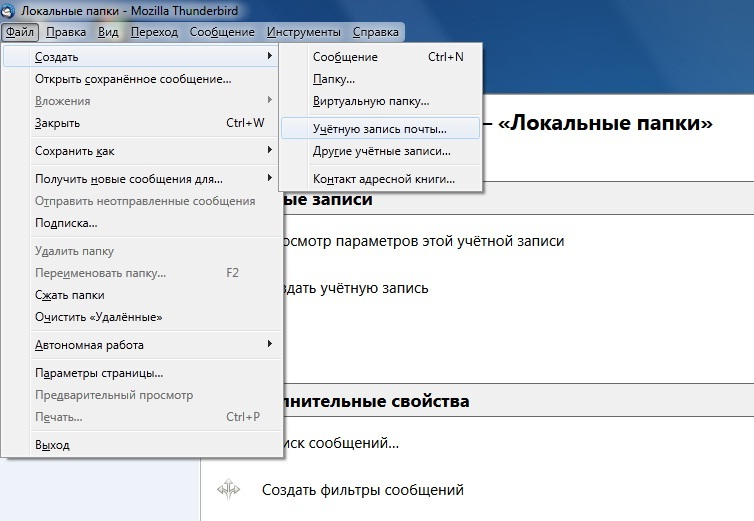This screenshot has height=521, width=754.
Task: Select «Папку...» from the Создать submenu
Action: pos(334,79)
